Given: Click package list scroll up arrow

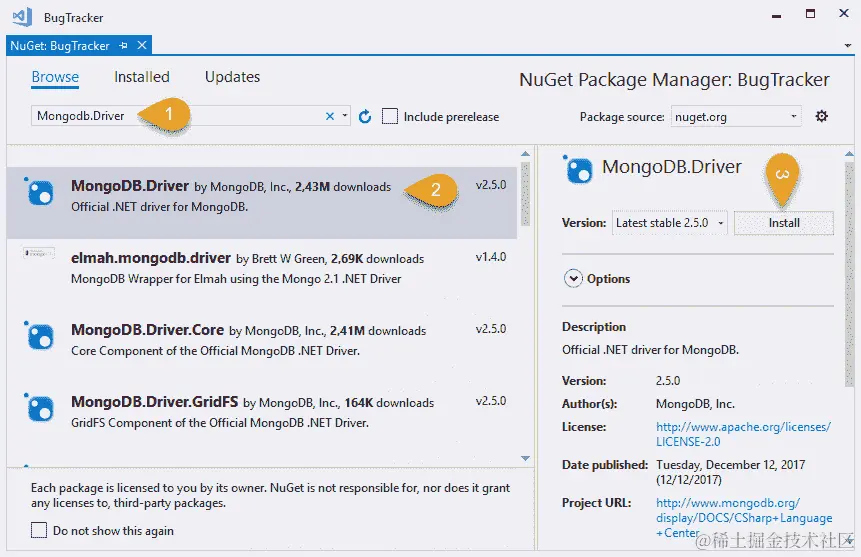Looking at the screenshot, I should [525, 154].
